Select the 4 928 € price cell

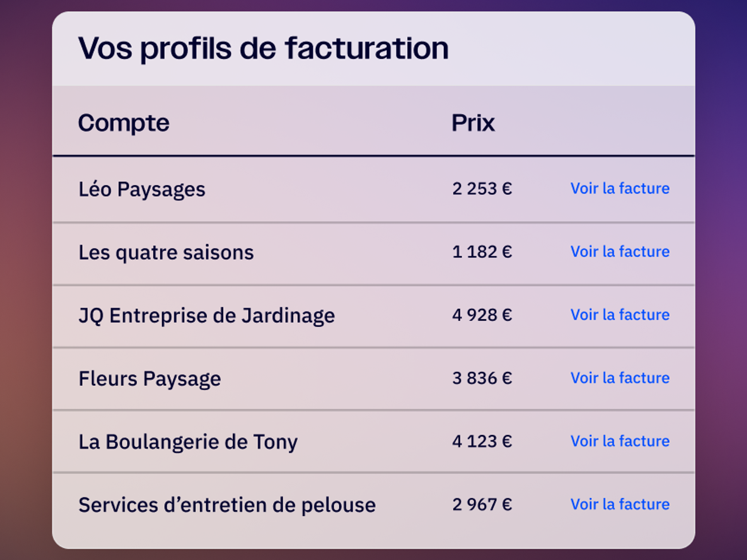482,315
